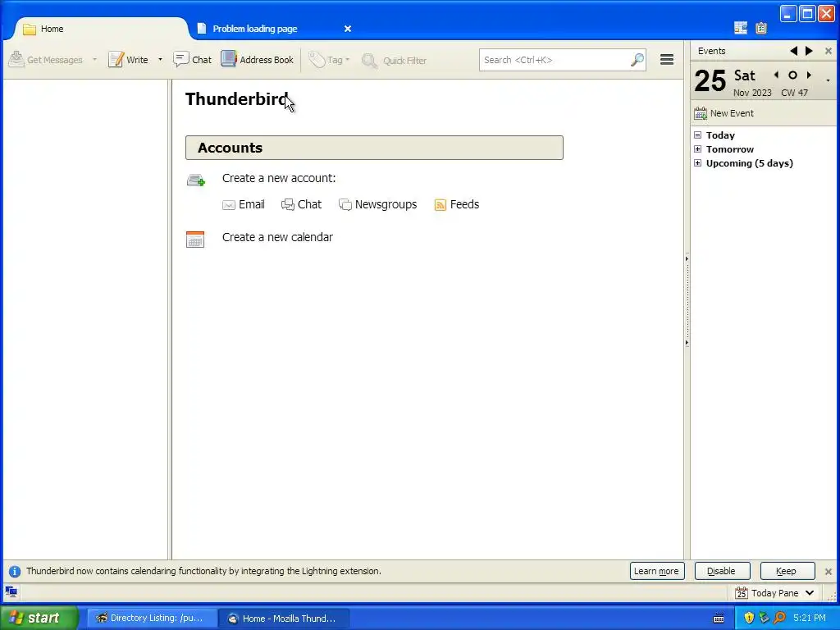840x630 pixels.
Task: Collapse the Today section
Action: tap(697, 135)
